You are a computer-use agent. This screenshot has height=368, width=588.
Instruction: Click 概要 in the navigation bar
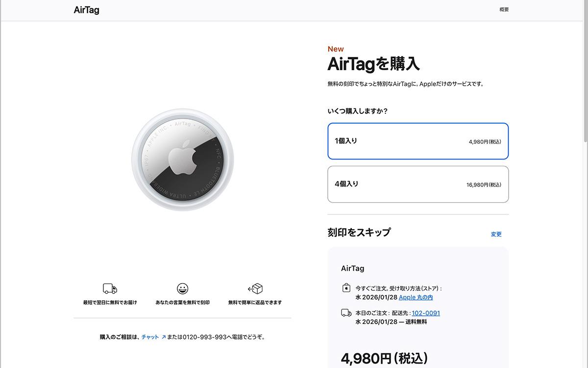point(504,9)
